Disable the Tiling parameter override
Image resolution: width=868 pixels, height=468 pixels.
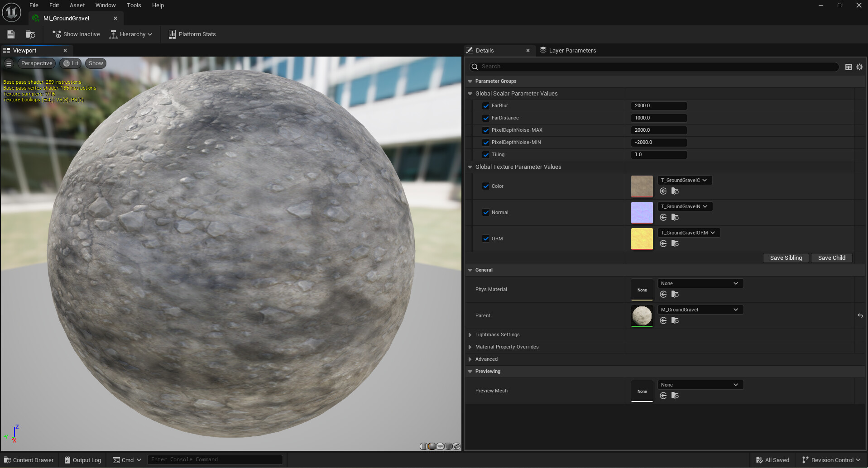[486, 154]
